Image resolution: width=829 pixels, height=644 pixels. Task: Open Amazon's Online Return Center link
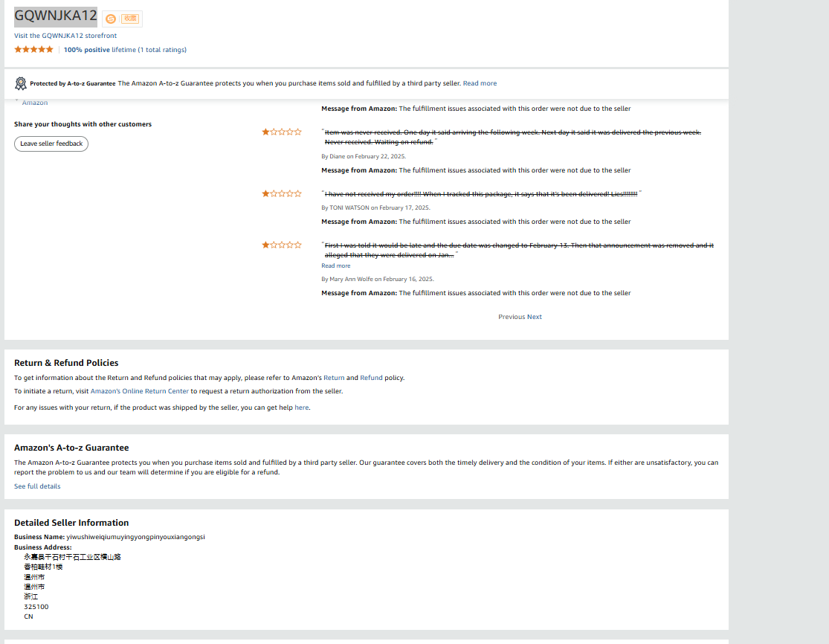[140, 391]
